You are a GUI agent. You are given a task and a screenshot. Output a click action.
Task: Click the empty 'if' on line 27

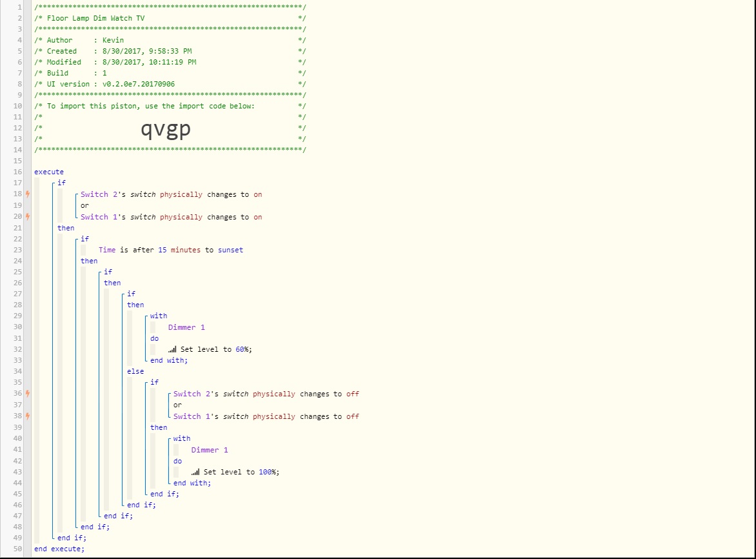(x=131, y=294)
